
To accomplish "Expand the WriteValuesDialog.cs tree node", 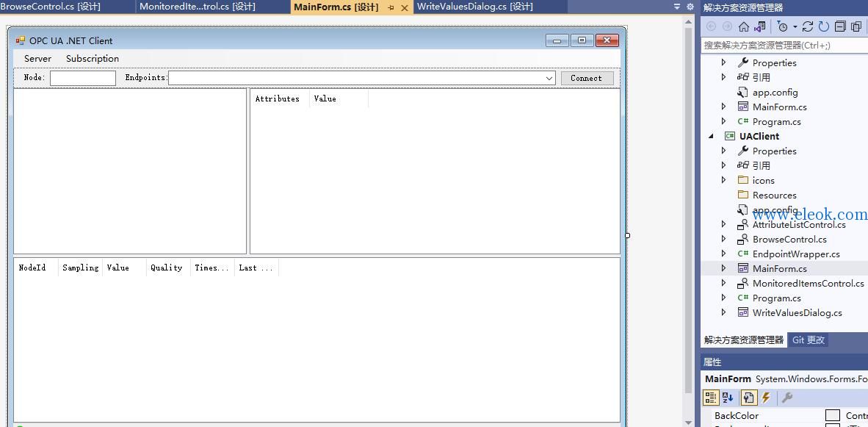I will pos(723,312).
